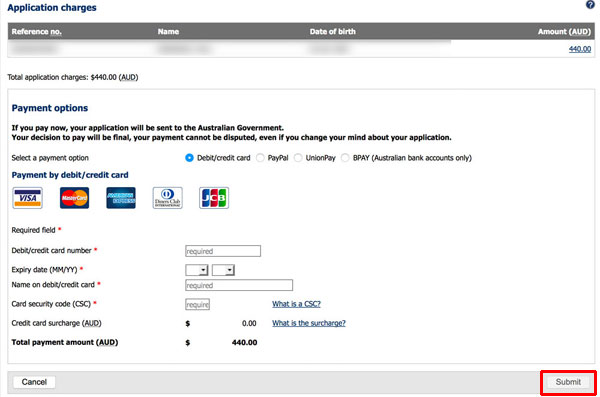Click the JCB card logo

tap(214, 198)
